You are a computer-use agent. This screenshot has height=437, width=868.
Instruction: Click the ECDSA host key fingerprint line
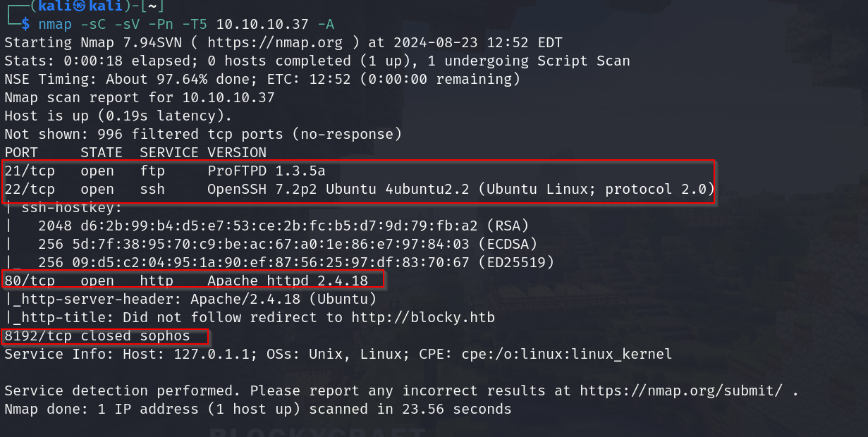(x=288, y=244)
